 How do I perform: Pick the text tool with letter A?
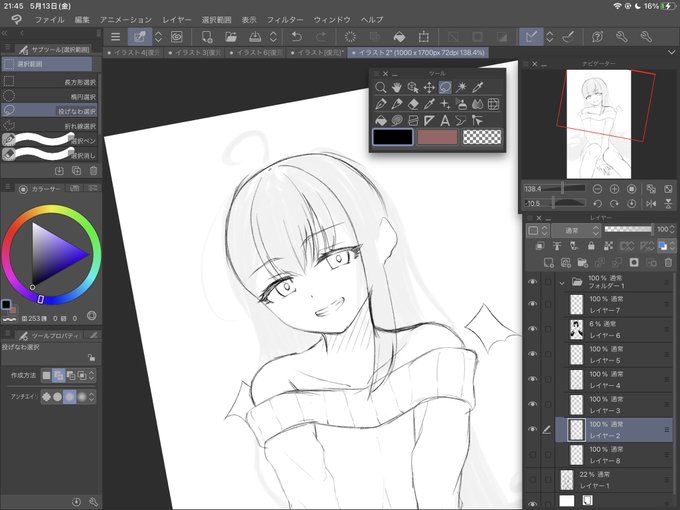pos(445,121)
